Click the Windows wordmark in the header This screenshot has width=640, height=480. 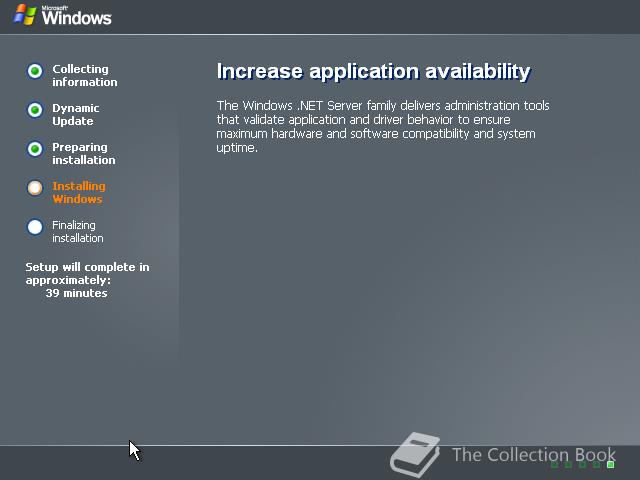tap(76, 16)
